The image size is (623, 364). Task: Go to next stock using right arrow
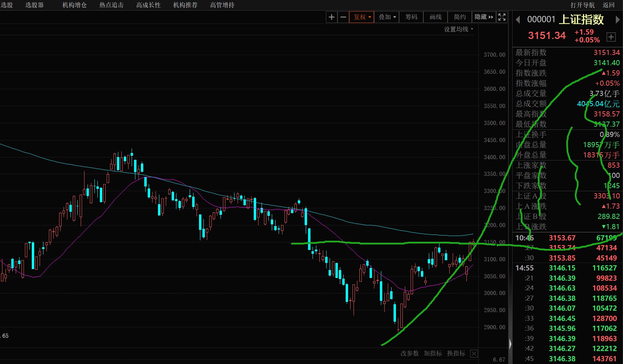618,20
